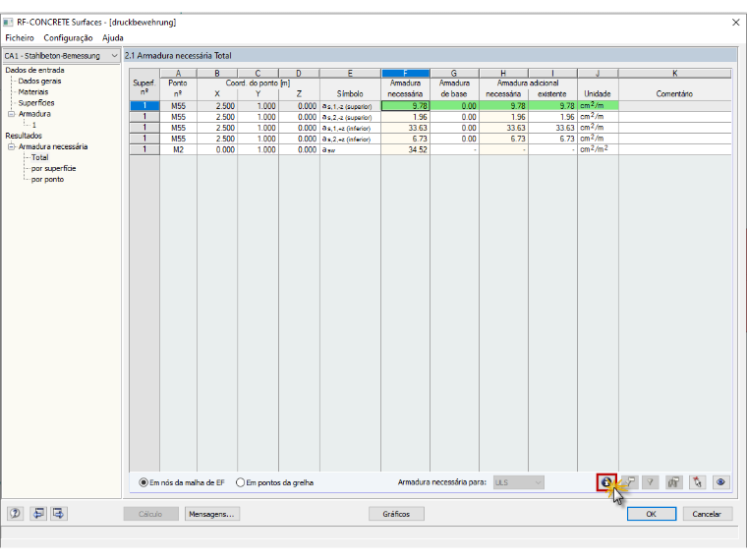
Task: Select Dados de entrada tree heading
Action: pyautogui.click(x=34, y=70)
